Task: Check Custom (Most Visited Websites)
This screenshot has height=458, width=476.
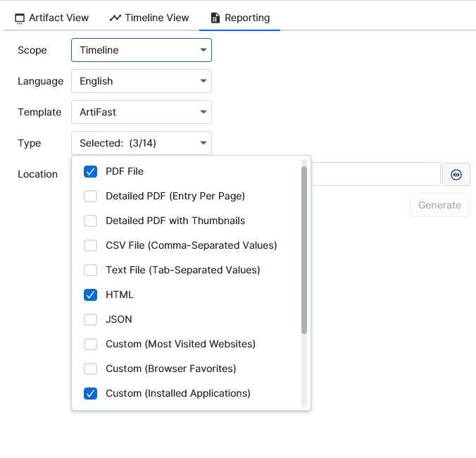Action: point(91,344)
